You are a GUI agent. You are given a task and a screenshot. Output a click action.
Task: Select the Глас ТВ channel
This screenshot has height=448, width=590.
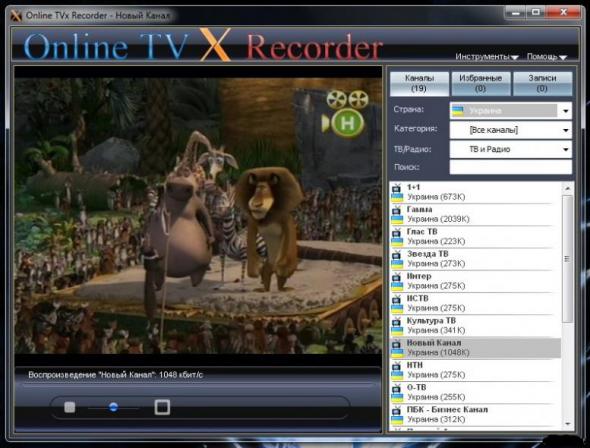point(475,237)
